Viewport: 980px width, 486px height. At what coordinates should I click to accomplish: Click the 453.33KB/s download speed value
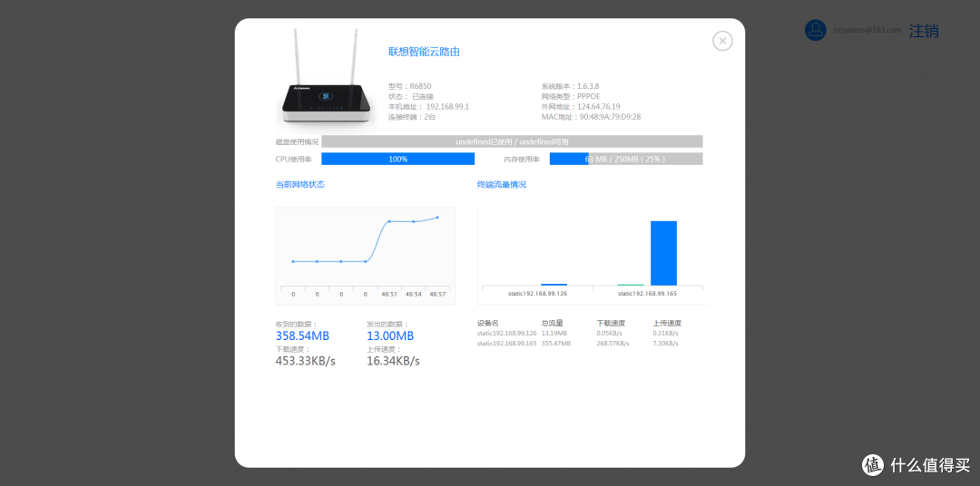tap(306, 361)
